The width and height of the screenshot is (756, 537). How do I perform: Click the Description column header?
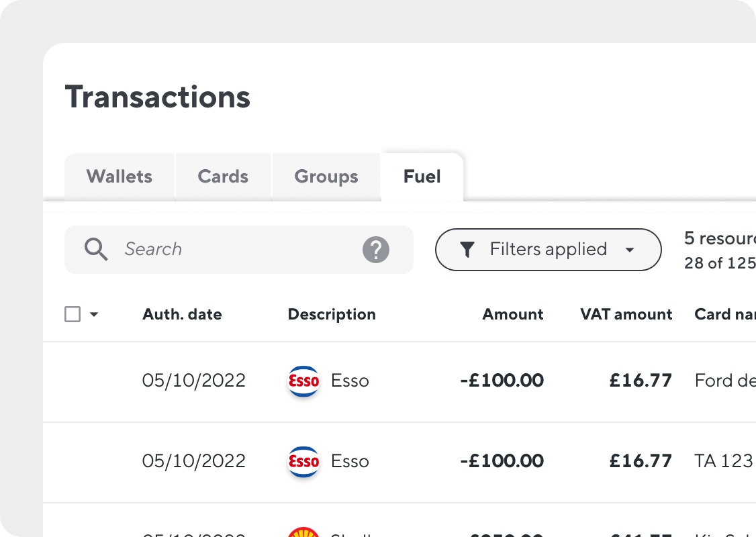[332, 314]
